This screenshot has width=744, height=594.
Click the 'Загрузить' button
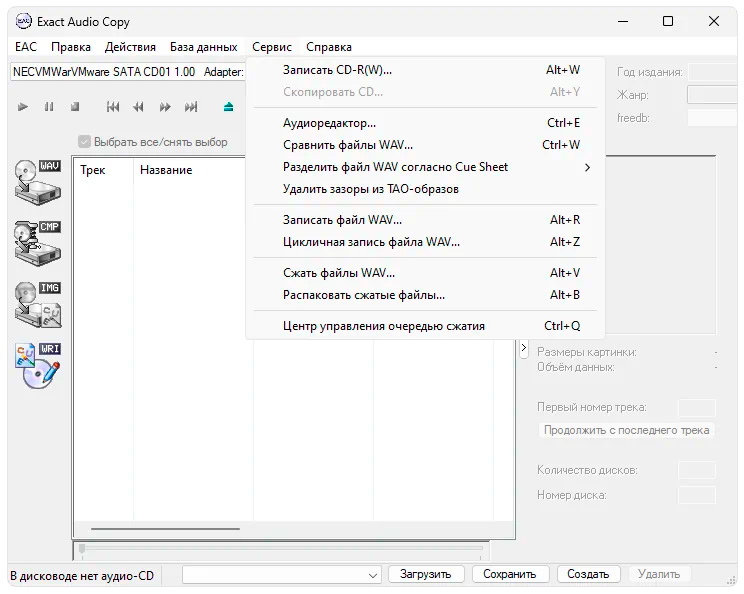pos(426,575)
